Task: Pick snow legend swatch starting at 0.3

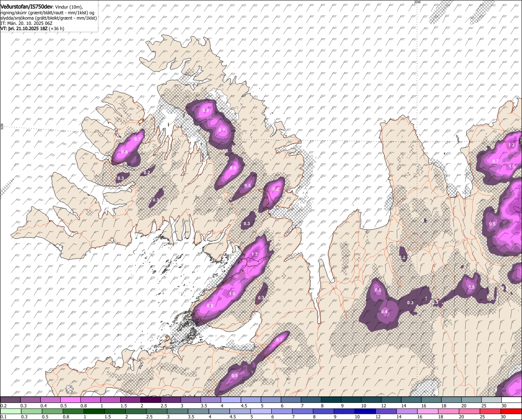Action: pyautogui.click(x=30, y=400)
